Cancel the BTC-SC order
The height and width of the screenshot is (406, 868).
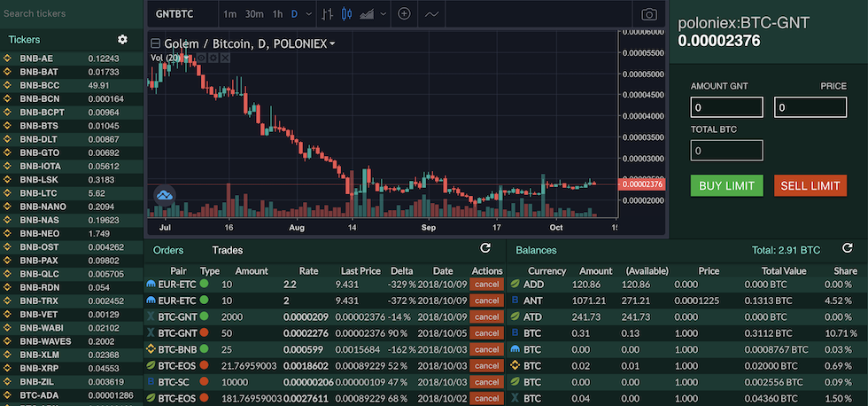pyautogui.click(x=486, y=382)
